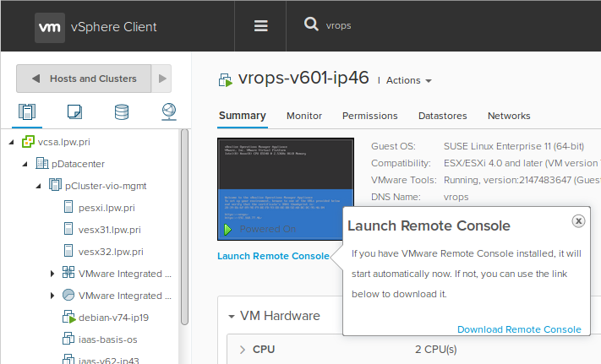Expand the CPU hardware row
Screen dimensions: 601x364
tap(243, 350)
